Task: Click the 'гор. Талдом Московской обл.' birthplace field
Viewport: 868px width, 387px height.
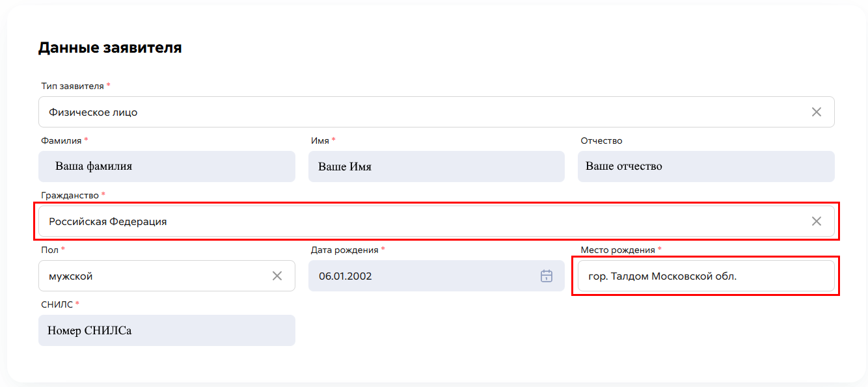Action: coord(705,276)
